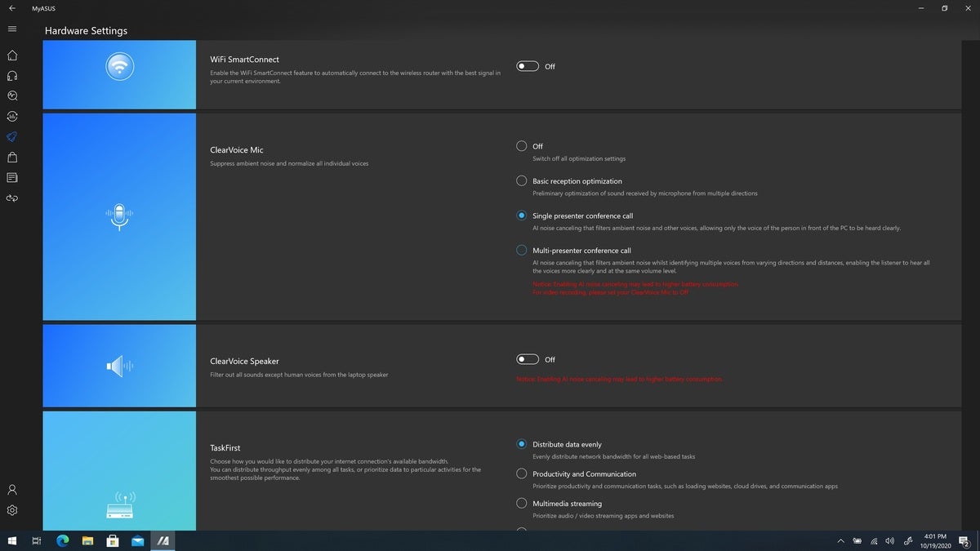Screen dimensions: 980x551
Task: Click the TaskFirst router tile icon
Action: 120,506
